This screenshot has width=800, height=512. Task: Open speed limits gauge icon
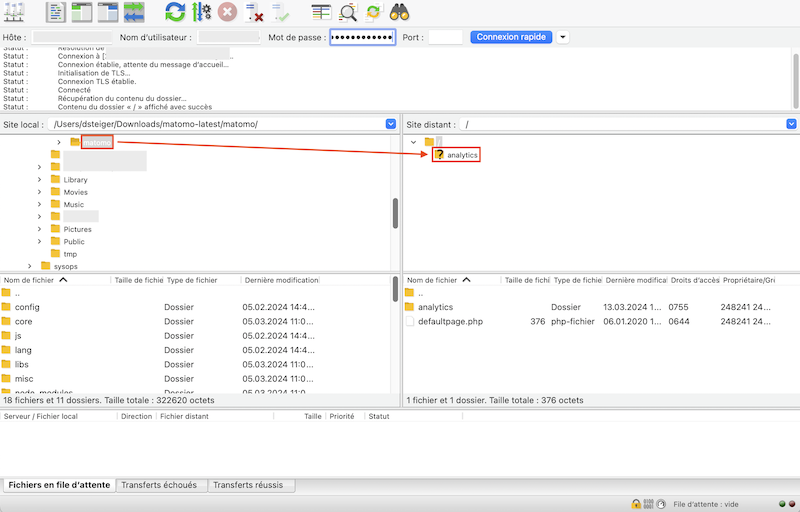[661, 504]
